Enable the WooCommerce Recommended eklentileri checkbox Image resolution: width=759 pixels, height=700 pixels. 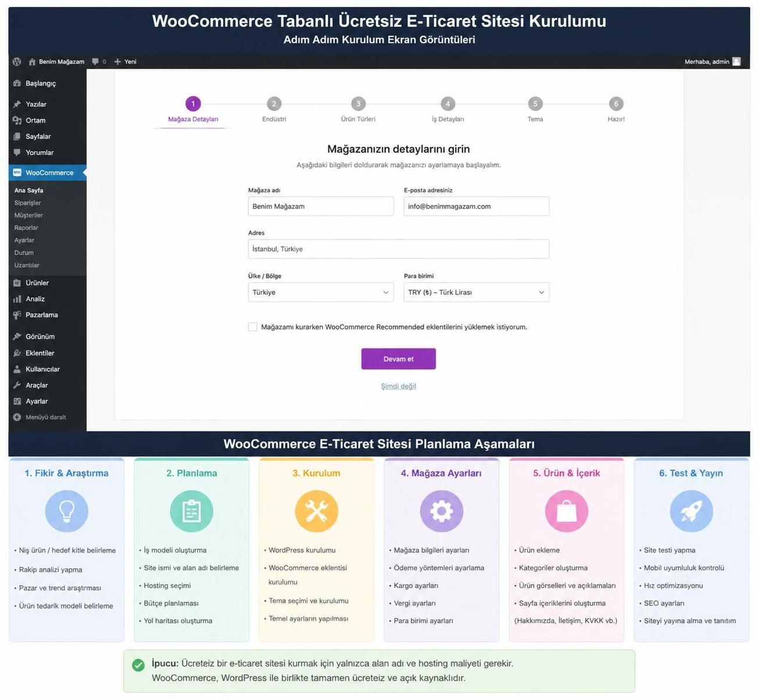(253, 327)
